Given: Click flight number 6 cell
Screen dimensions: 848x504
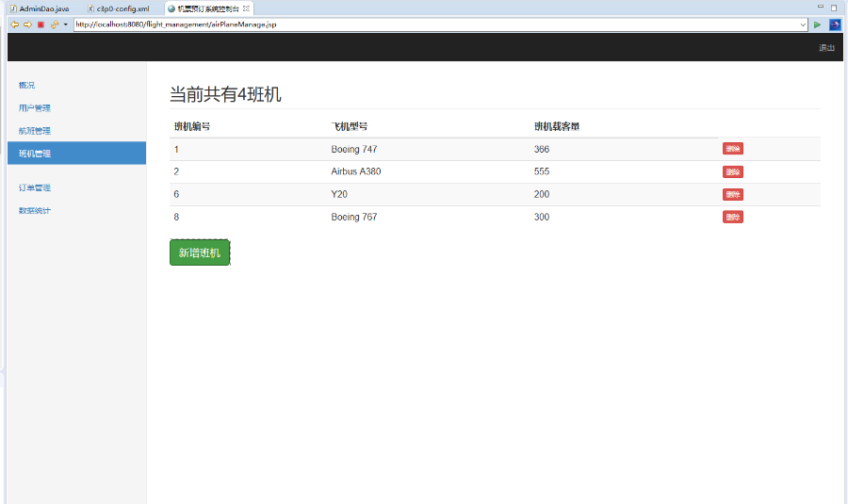Looking at the screenshot, I should [176, 194].
